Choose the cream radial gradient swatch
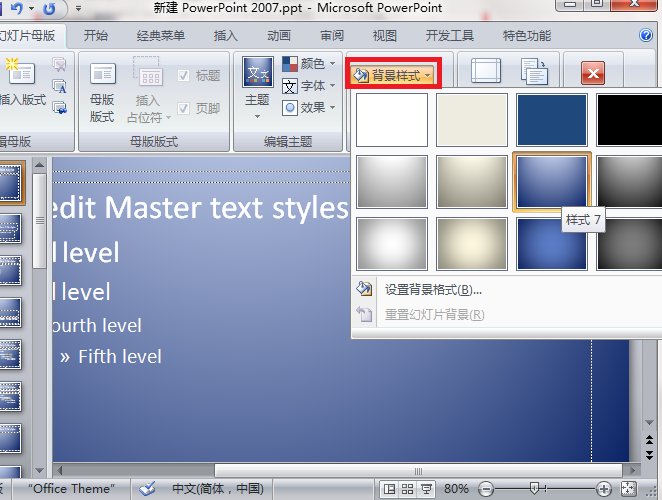662x500 pixels. pos(472,244)
